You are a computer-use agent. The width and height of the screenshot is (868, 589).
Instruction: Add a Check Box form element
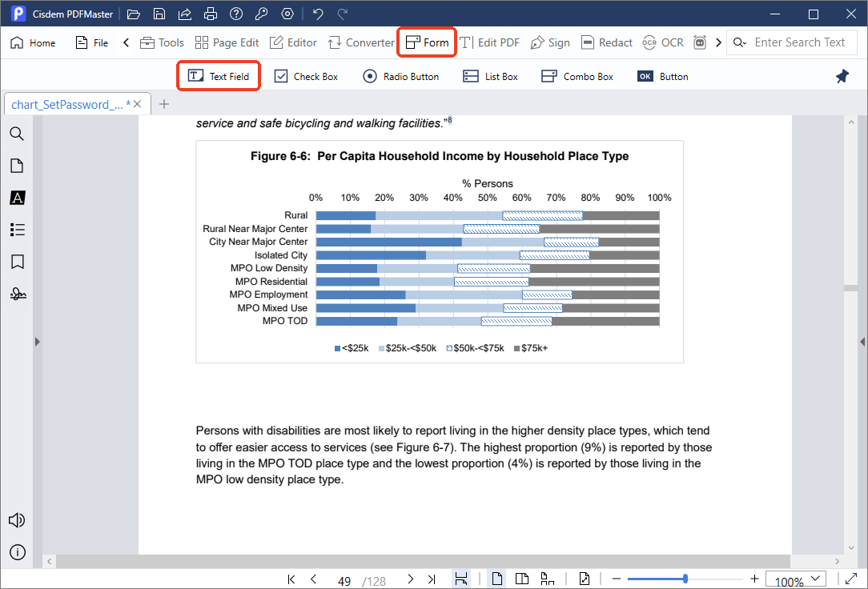pos(306,76)
